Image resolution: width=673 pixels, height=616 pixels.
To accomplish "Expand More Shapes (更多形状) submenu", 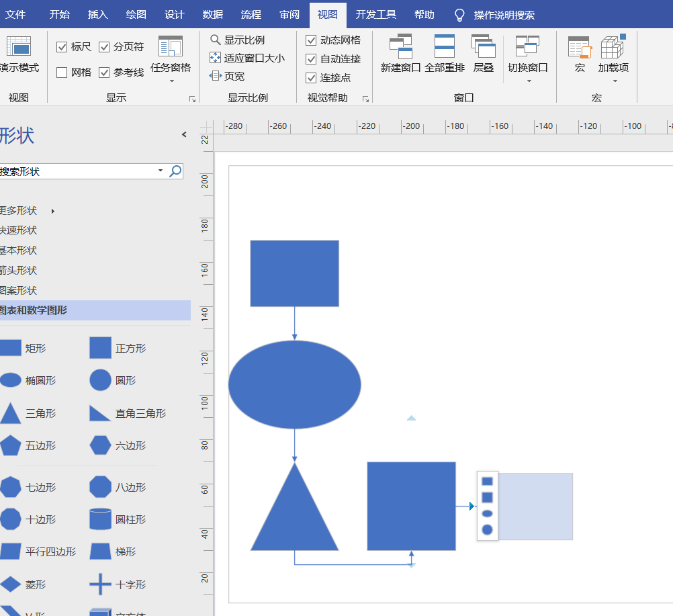I will [53, 211].
